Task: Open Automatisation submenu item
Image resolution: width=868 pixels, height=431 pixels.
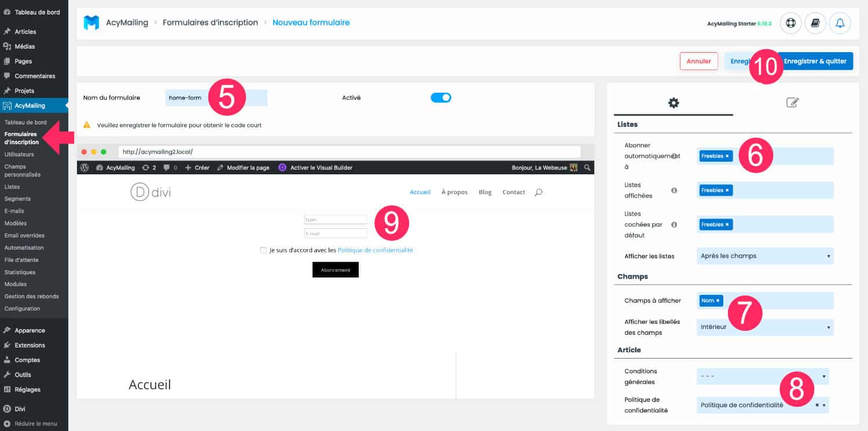Action: click(x=24, y=247)
